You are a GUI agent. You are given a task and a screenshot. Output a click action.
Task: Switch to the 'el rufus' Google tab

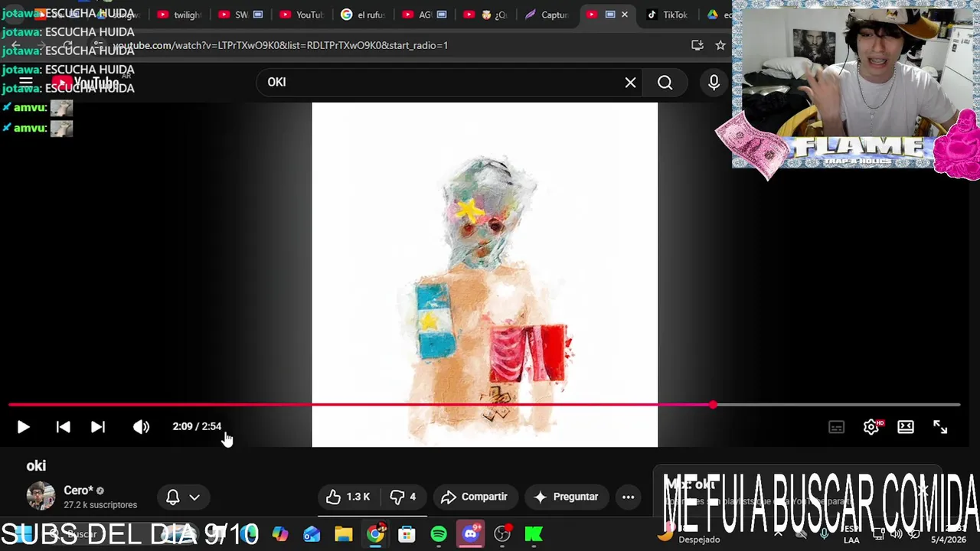click(364, 15)
